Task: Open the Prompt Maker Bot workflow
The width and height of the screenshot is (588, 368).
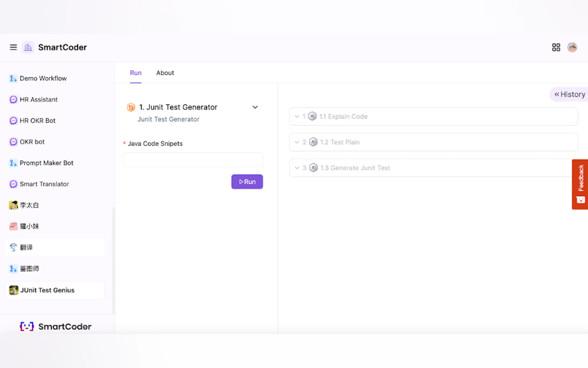Action: (46, 163)
